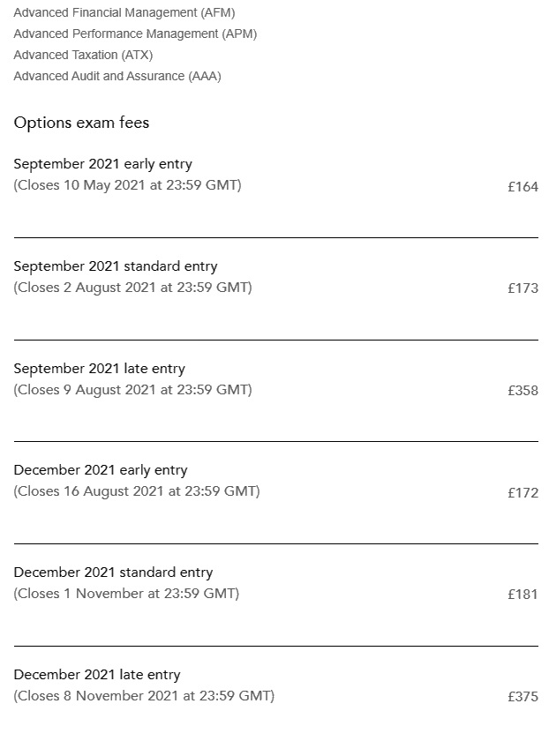Screen dimensions: 549x756
Task: Click the £173 fee amount
Action: point(523,288)
